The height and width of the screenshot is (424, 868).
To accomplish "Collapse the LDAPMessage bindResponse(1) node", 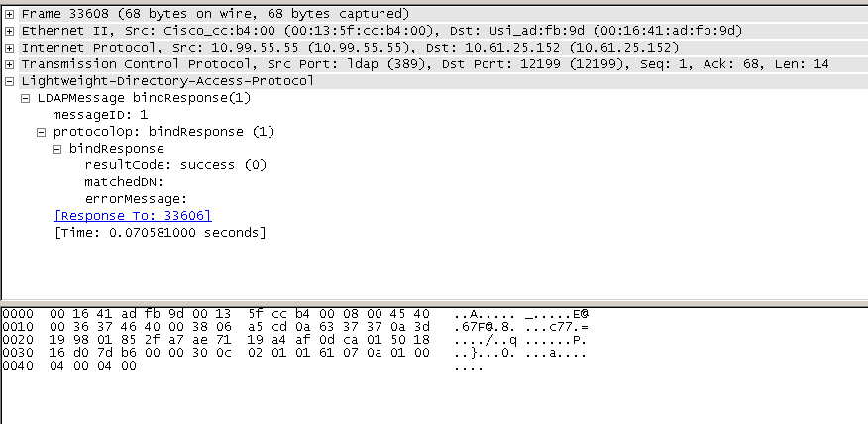I will pyautogui.click(x=25, y=99).
